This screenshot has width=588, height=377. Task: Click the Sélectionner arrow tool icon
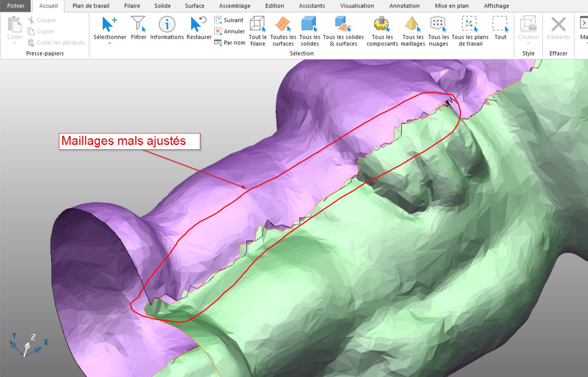pos(109,24)
